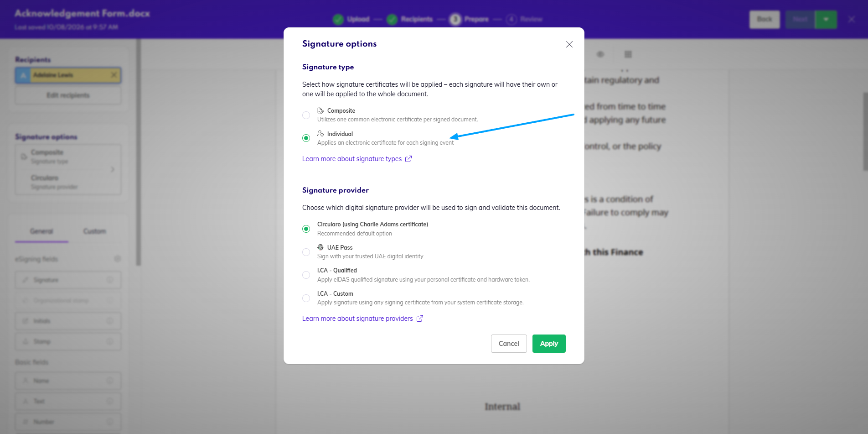The image size is (868, 434).
Task: Open Learn more about signature types link
Action: 352,159
